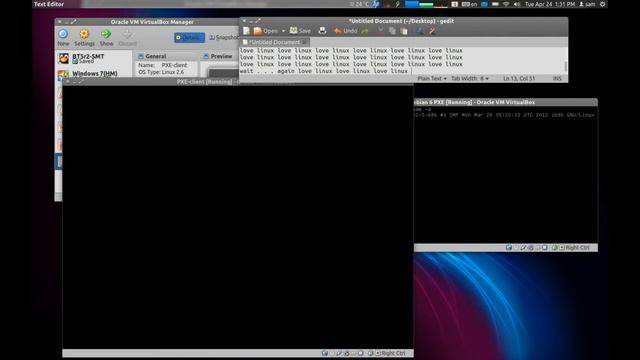Click the 'wait . . . again' text line in gedit

click(x=323, y=71)
